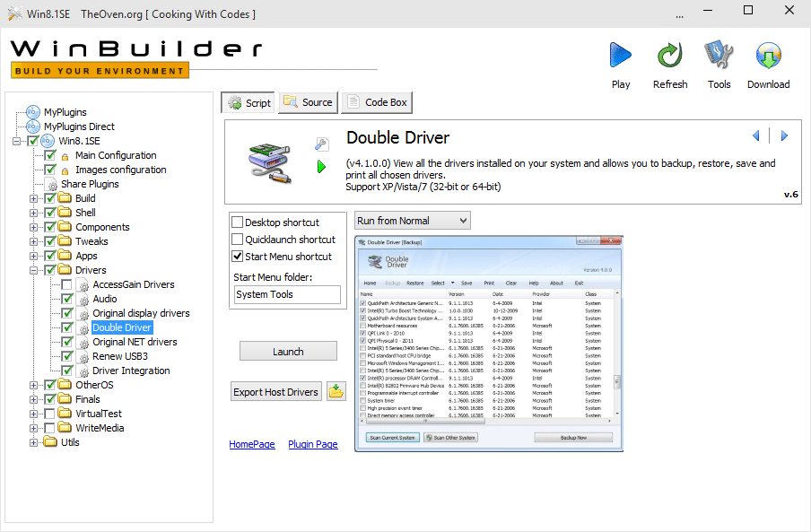Select the Renew USB3 tree item
Image resolution: width=811 pixels, height=532 pixels.
[120, 356]
